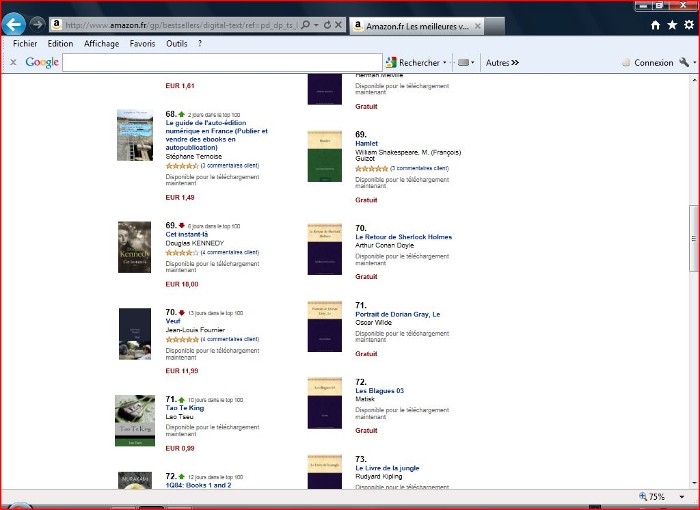Open the zoom level dropdown arrow

coord(682,497)
